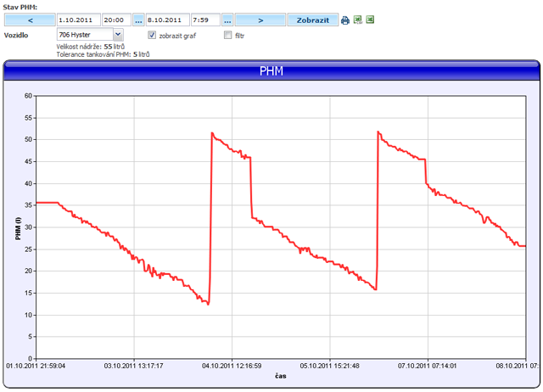543x392 pixels.
Task: Click the start time field 20:00
Action: tap(115, 20)
